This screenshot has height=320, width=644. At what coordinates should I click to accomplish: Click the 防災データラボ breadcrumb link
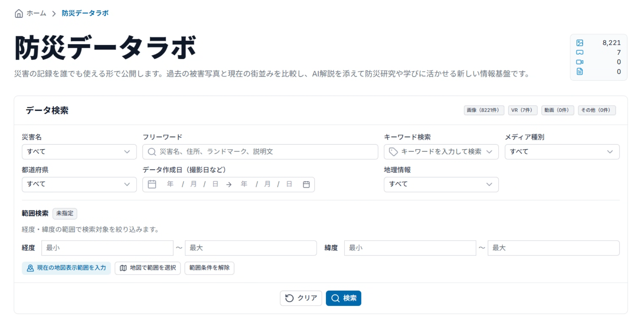[85, 13]
